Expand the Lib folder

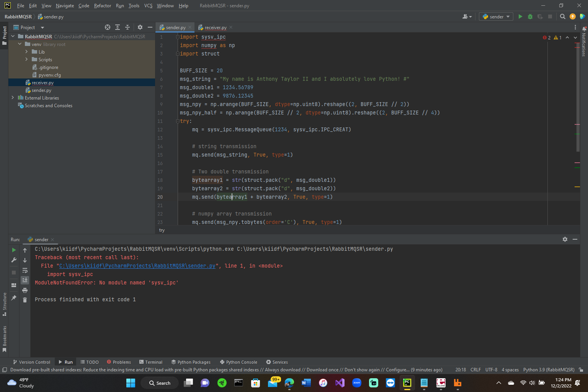26,52
